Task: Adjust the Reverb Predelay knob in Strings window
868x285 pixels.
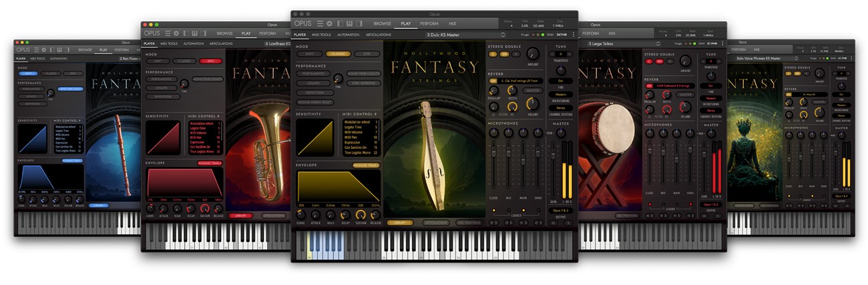Action: [x=493, y=90]
